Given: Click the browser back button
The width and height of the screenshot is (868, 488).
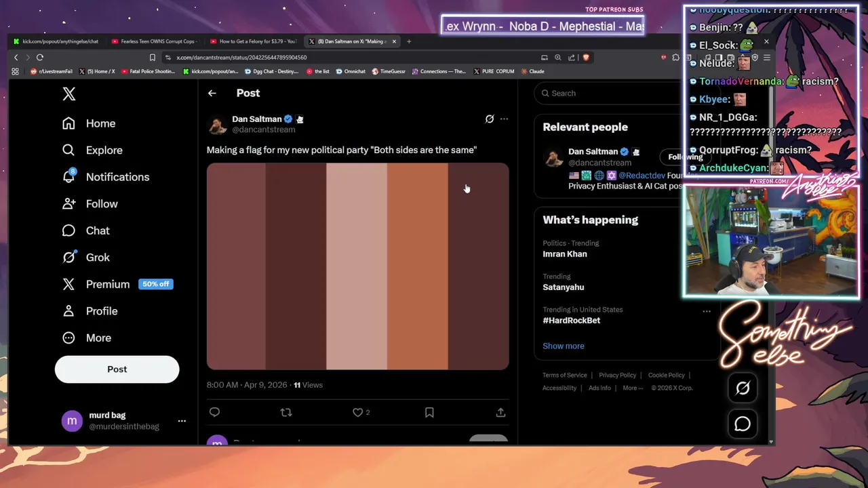Looking at the screenshot, I should [16, 58].
